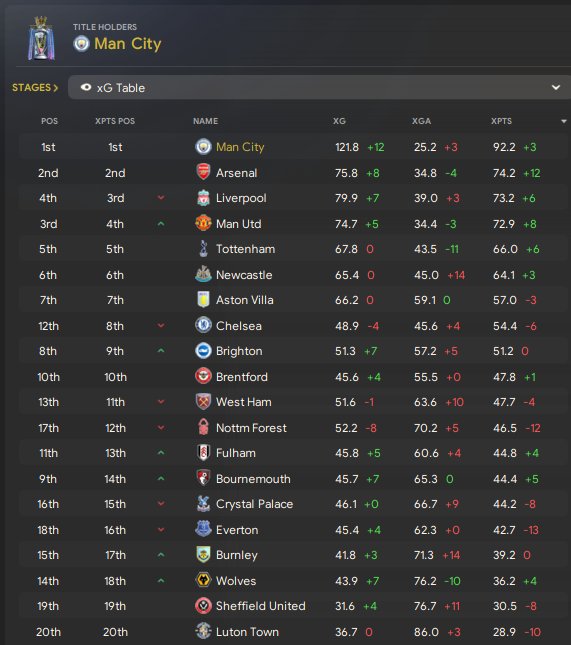The image size is (571, 645).
Task: Open the STAGES expander
Action: pos(35,88)
